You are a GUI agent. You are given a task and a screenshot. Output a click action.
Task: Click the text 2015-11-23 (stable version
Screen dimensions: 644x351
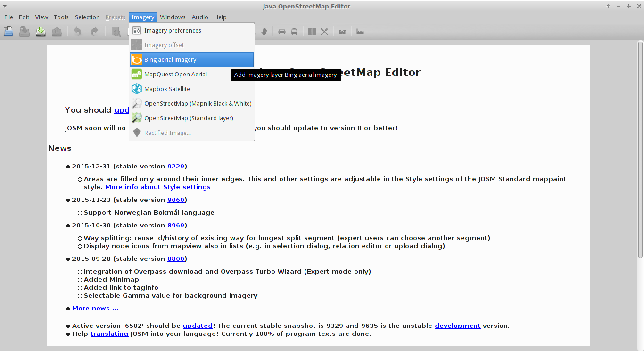click(x=119, y=200)
